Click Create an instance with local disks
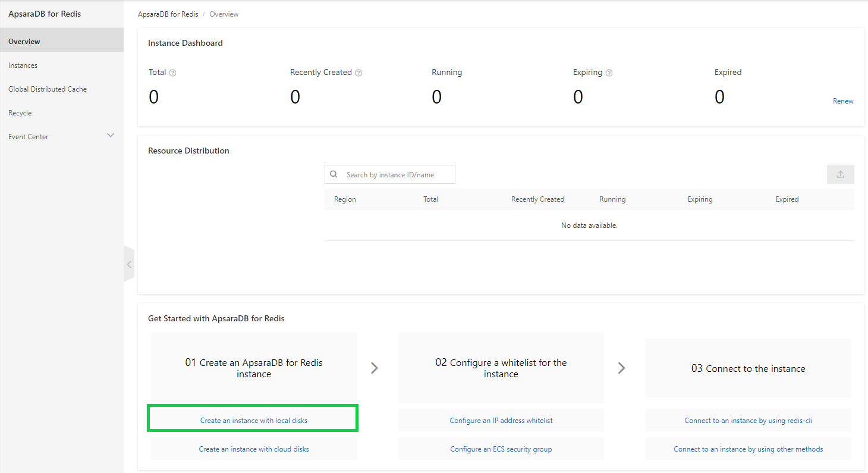868x473 pixels. (x=254, y=420)
